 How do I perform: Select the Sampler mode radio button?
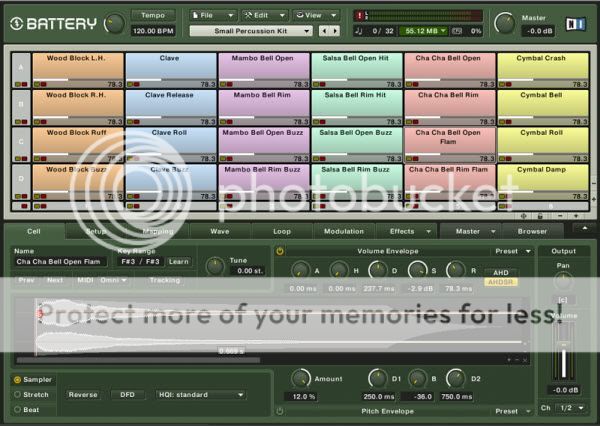[17, 380]
